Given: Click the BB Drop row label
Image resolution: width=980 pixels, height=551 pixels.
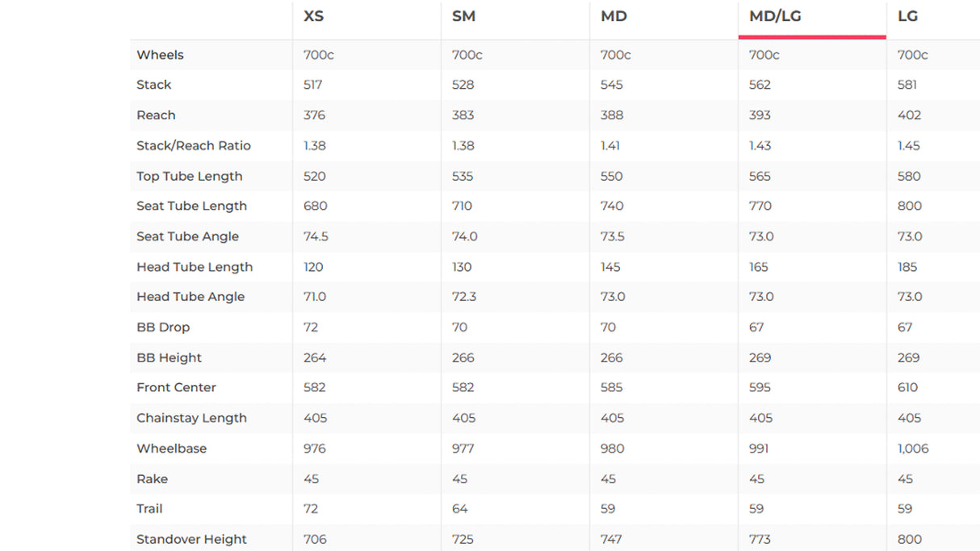Looking at the screenshot, I should click(x=163, y=328).
